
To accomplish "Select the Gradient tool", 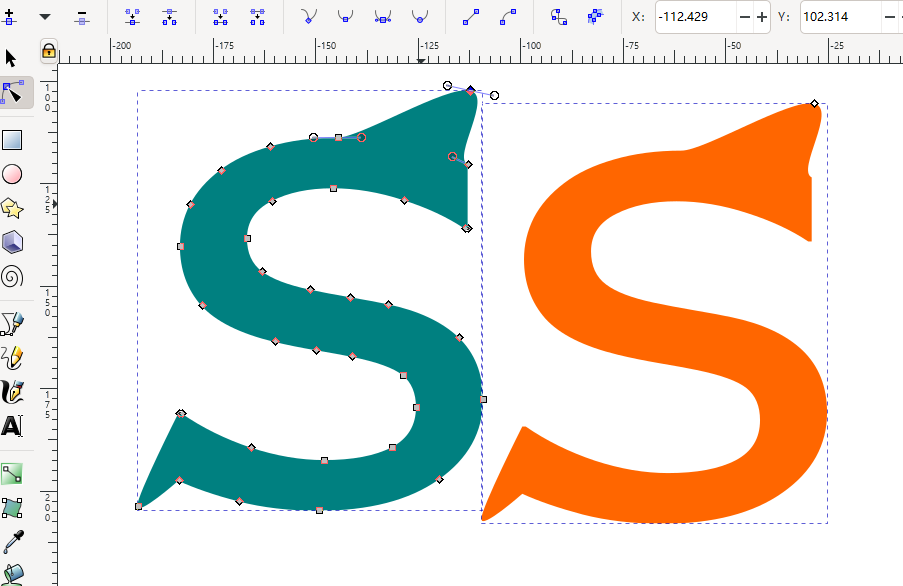I will pos(12,474).
